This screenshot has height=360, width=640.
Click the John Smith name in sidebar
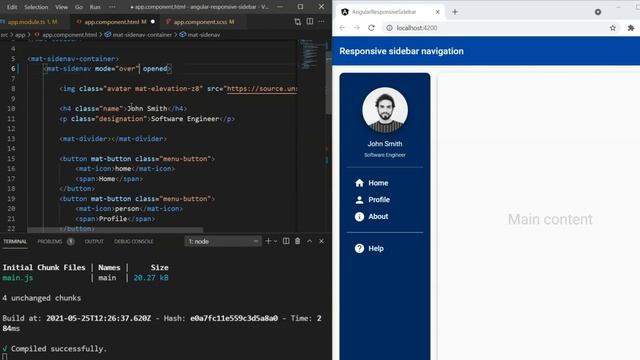point(384,144)
